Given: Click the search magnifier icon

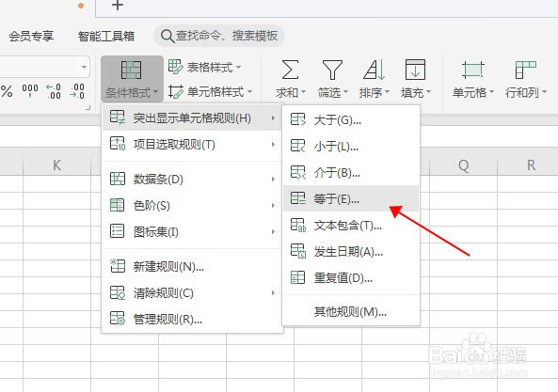Looking at the screenshot, I should click(x=167, y=36).
